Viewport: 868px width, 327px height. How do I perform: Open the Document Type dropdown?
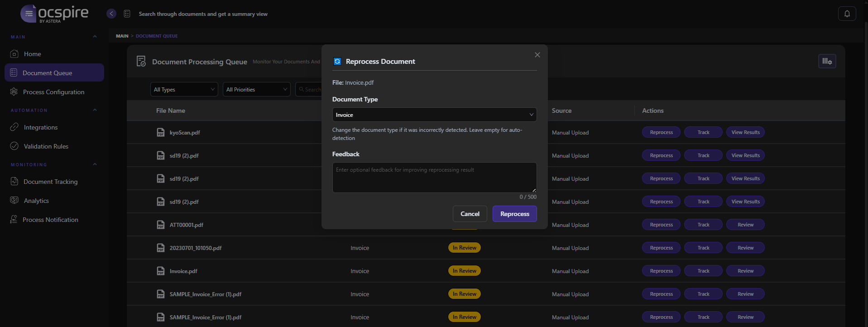point(434,115)
